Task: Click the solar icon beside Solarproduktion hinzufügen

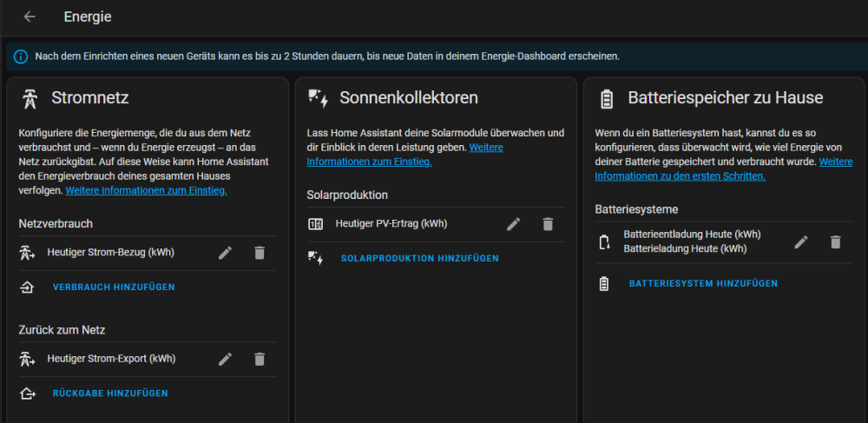Action: [316, 258]
